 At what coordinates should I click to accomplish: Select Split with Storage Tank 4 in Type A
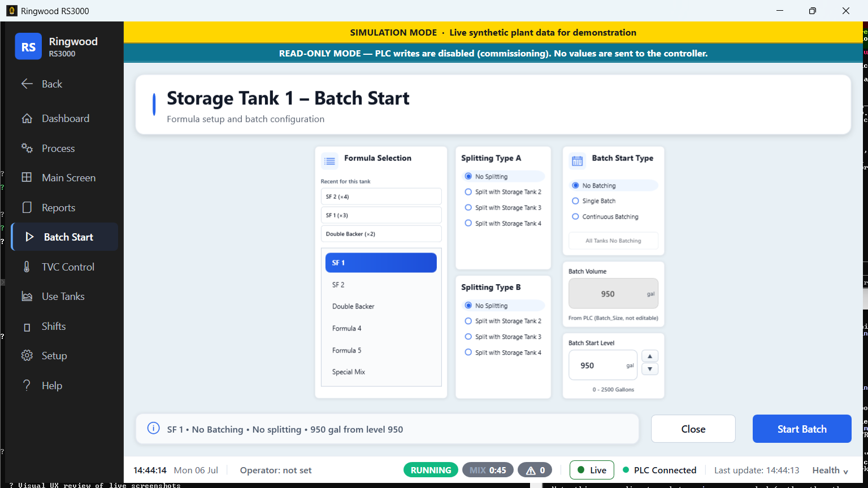tap(503, 224)
